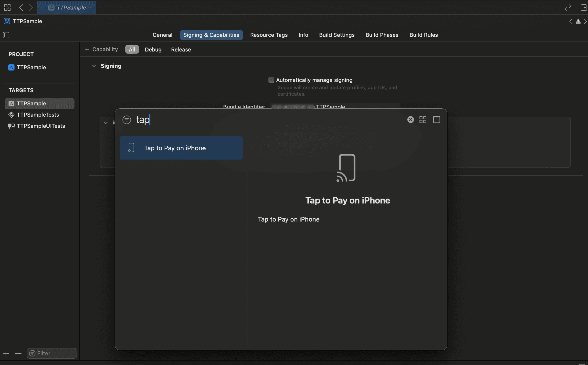Click the targets Filter field
The height and width of the screenshot is (365, 588).
point(52,353)
